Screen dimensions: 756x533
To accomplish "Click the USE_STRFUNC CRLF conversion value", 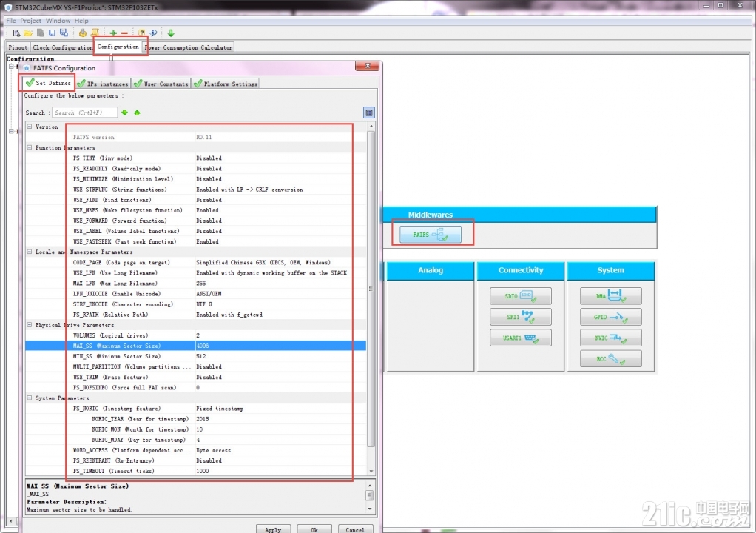I will point(250,190).
